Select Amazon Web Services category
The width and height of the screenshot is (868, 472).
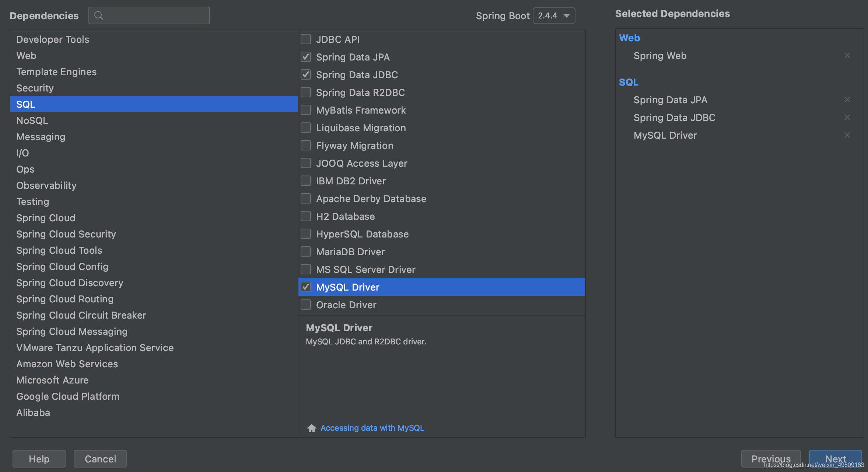tap(154, 364)
